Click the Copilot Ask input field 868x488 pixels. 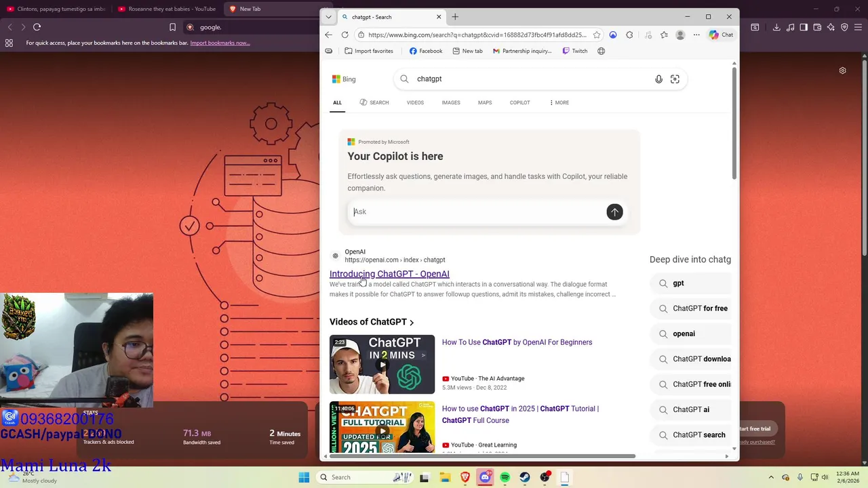[x=476, y=211]
